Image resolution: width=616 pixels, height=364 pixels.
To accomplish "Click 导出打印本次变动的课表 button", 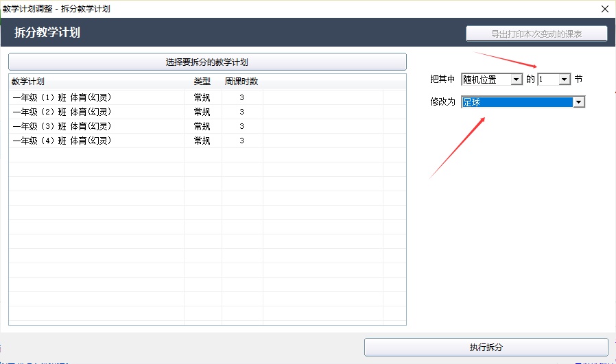I will 536,34.
